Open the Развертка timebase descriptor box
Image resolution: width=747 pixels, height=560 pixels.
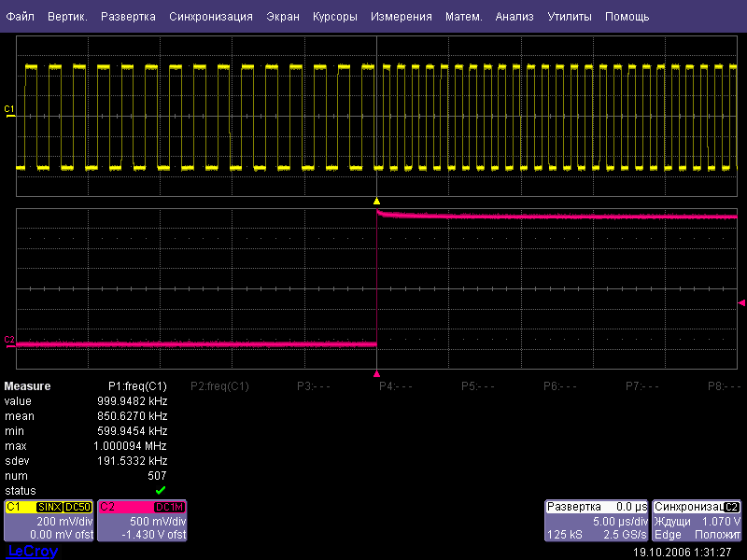597,520
